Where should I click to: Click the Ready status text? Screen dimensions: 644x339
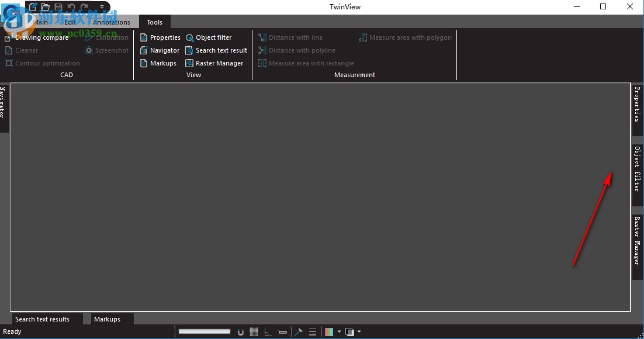tap(12, 331)
